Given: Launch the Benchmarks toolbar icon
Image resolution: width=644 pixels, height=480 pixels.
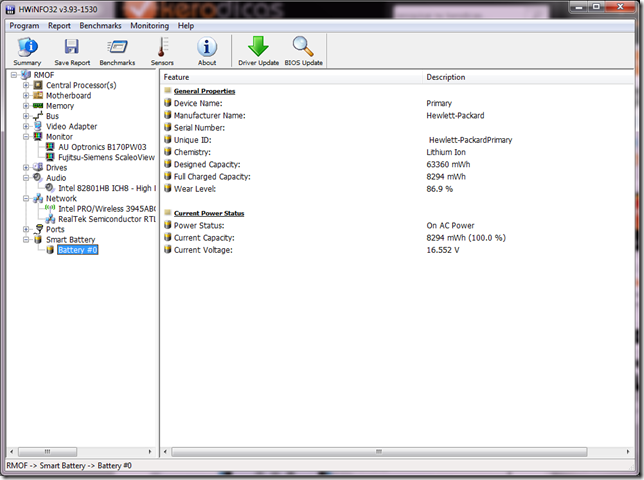Looking at the screenshot, I should [x=117, y=51].
